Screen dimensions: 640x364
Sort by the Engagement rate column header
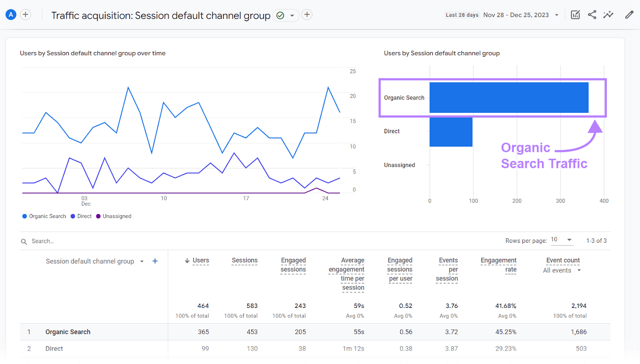pyautogui.click(x=499, y=265)
